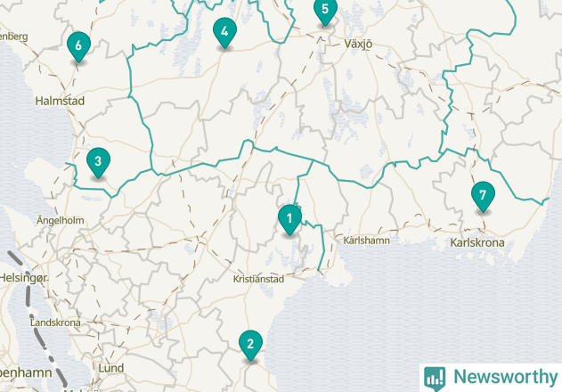Select the Karlskrona label
This screenshot has width=562, height=392.
click(477, 242)
